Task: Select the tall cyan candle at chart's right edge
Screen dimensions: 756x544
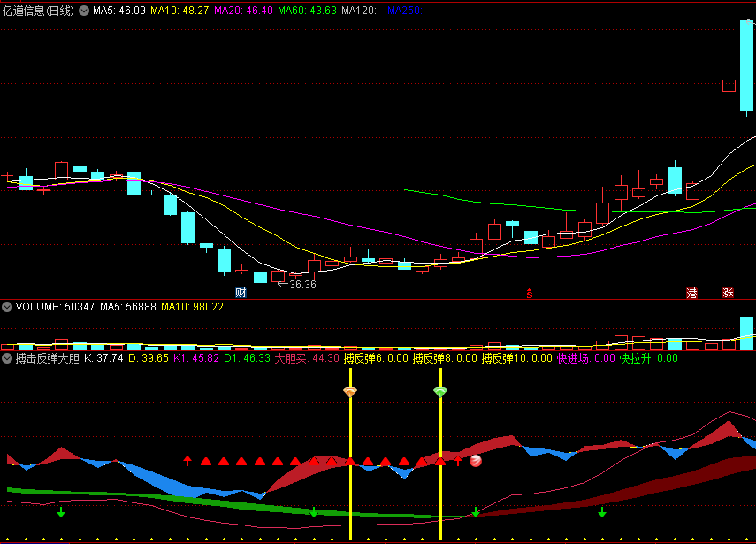Action: tap(747, 66)
